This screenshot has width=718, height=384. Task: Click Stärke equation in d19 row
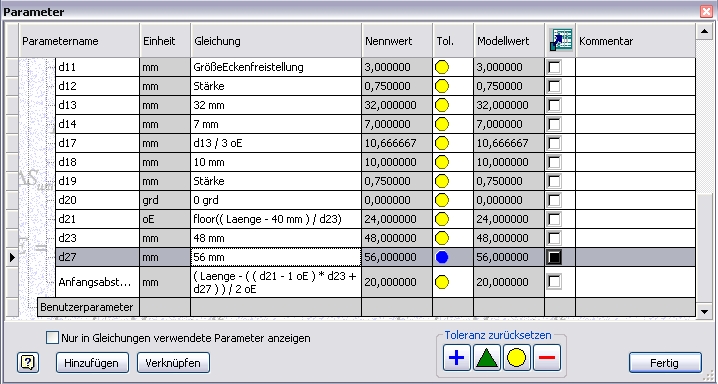[x=276, y=181]
